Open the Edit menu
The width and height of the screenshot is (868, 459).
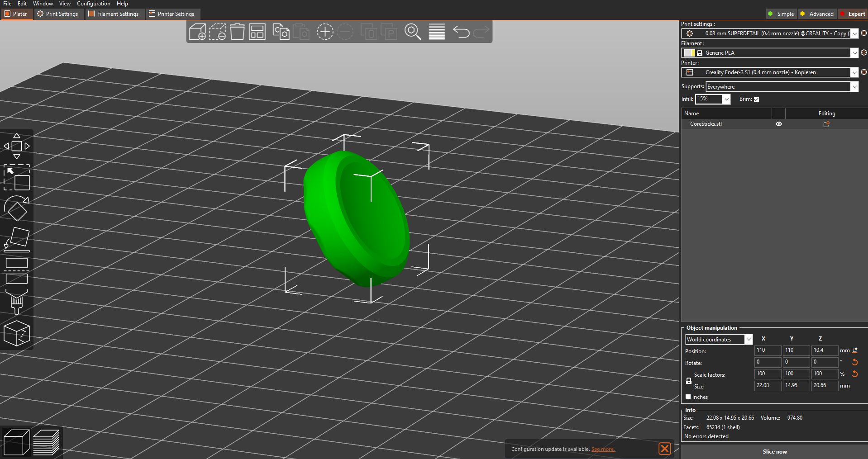click(x=22, y=4)
